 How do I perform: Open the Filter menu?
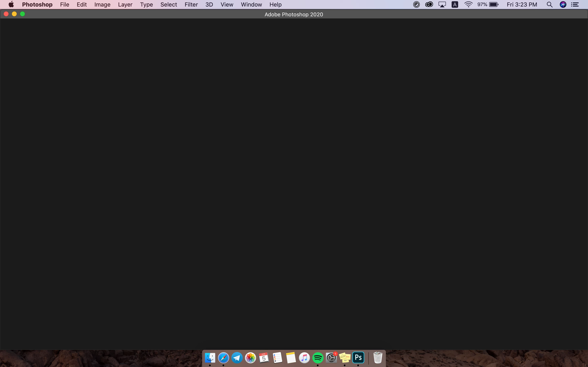click(x=191, y=5)
